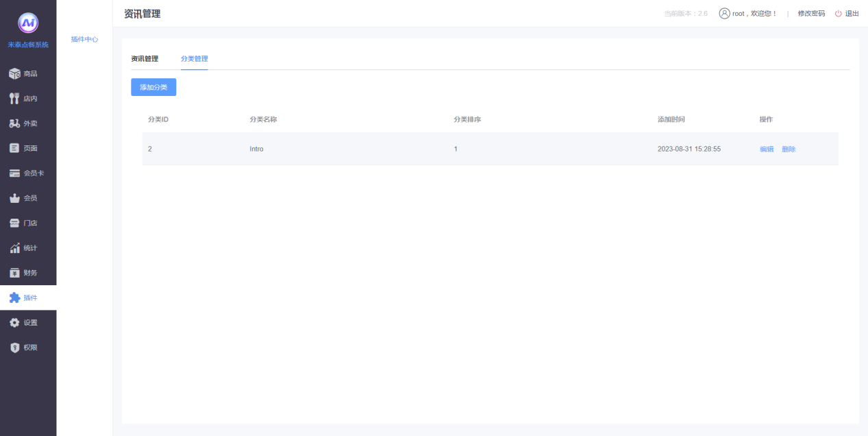Image resolution: width=868 pixels, height=436 pixels.
Task: Open 店内 via the fork-knife icon
Action: point(14,99)
